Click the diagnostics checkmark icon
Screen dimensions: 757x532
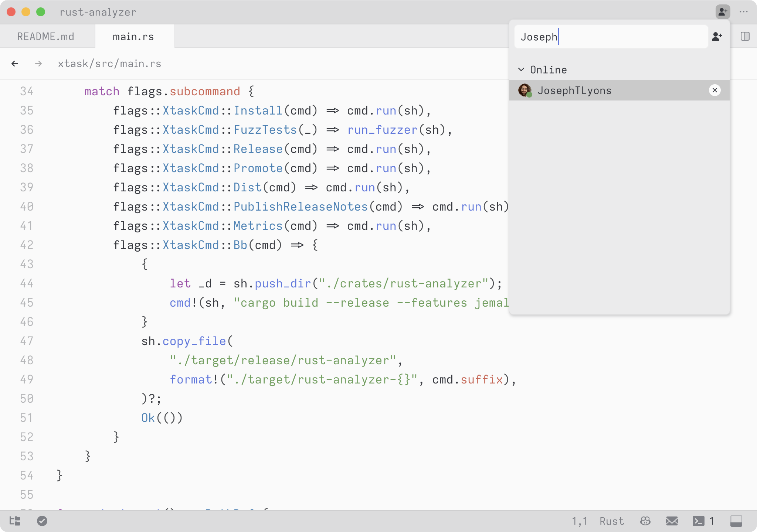tap(42, 521)
